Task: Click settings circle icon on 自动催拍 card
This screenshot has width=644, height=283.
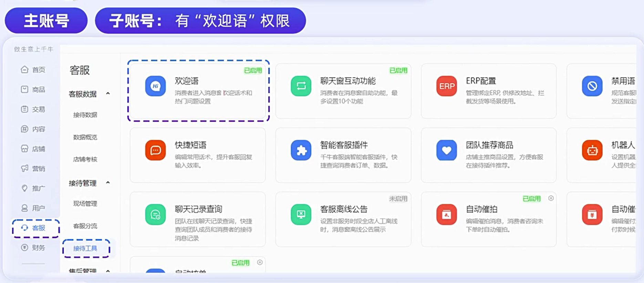Action: tap(551, 198)
